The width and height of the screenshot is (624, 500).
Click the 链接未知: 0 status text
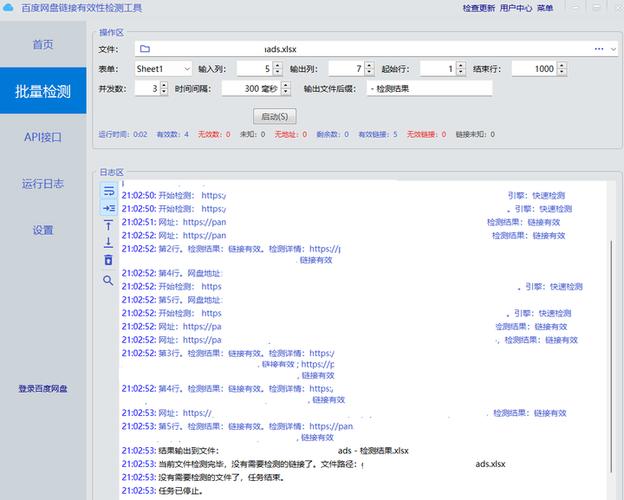(476, 135)
